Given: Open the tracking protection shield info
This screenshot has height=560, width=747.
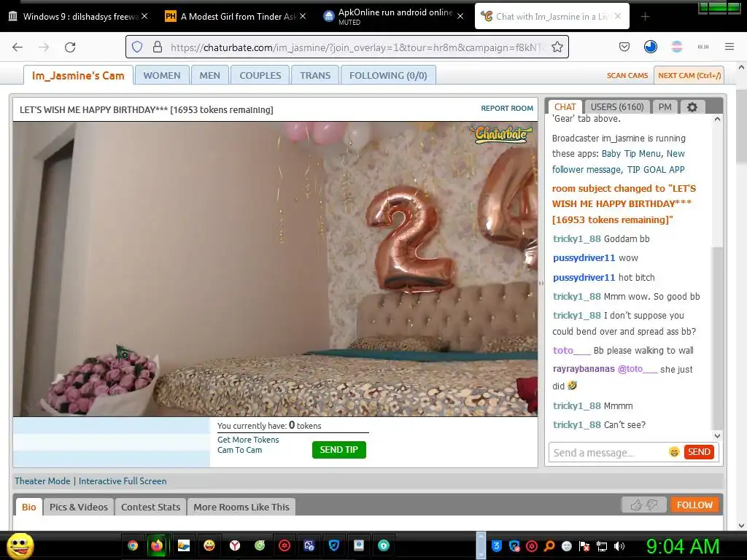Looking at the screenshot, I should click(137, 47).
